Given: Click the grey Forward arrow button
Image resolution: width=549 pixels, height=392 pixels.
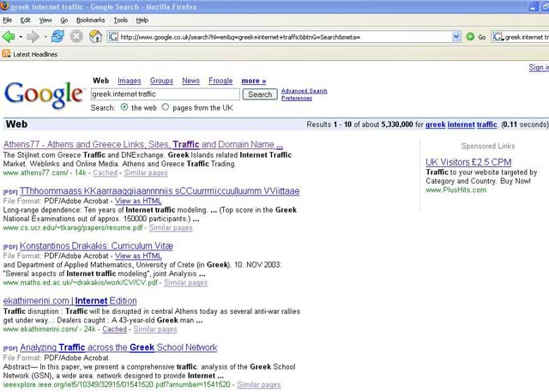Looking at the screenshot, I should (x=33, y=36).
